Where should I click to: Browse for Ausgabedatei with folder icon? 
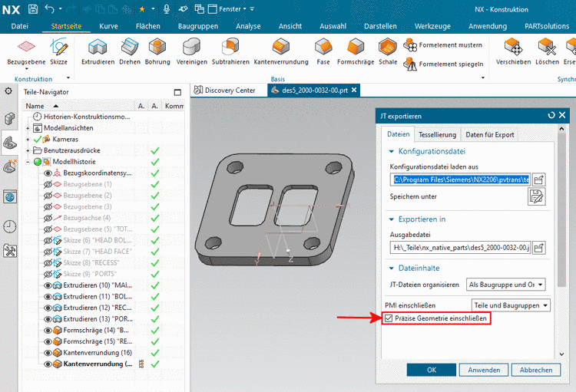click(538, 248)
